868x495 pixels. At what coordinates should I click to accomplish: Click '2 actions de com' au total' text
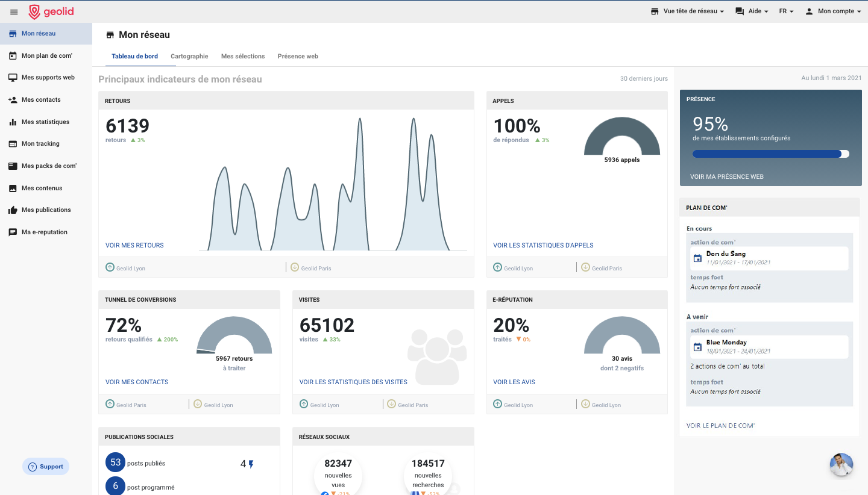pos(728,366)
